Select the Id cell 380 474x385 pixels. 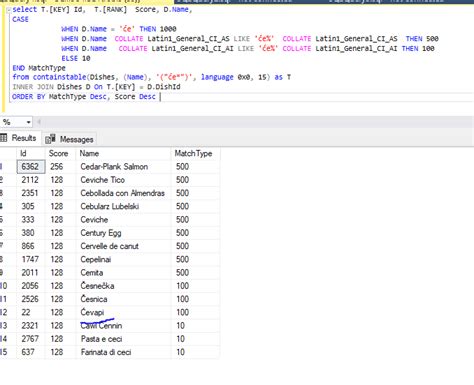coord(31,233)
